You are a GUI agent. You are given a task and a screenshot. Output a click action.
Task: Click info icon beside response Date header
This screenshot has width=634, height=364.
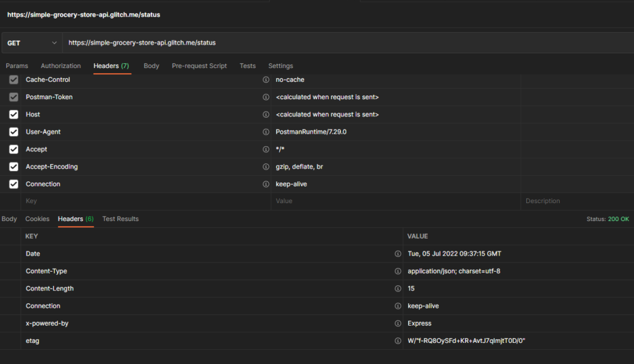[x=397, y=254]
